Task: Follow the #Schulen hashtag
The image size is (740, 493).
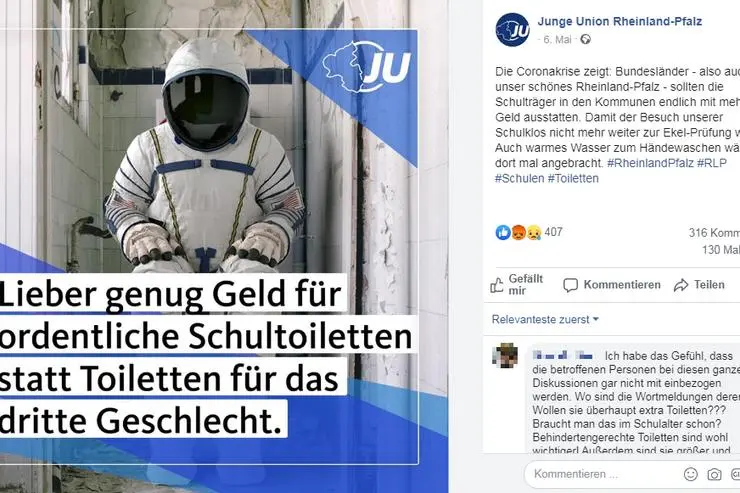Action: pos(520,178)
